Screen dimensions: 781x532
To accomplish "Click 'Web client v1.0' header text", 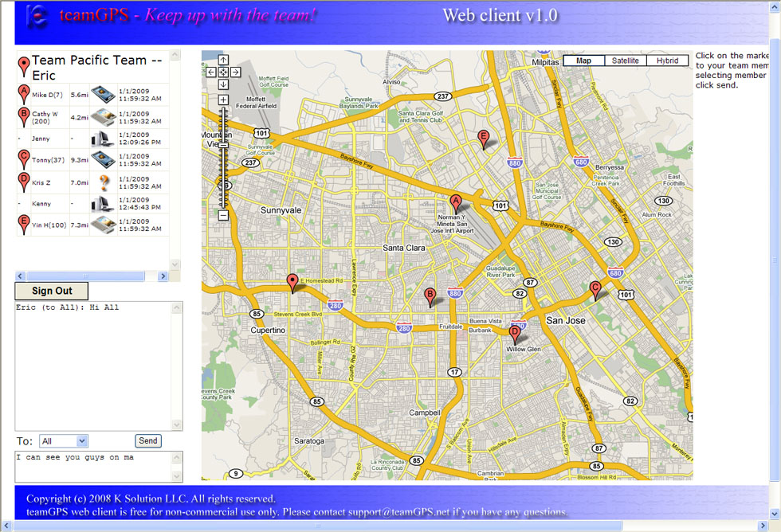I will coord(500,15).
